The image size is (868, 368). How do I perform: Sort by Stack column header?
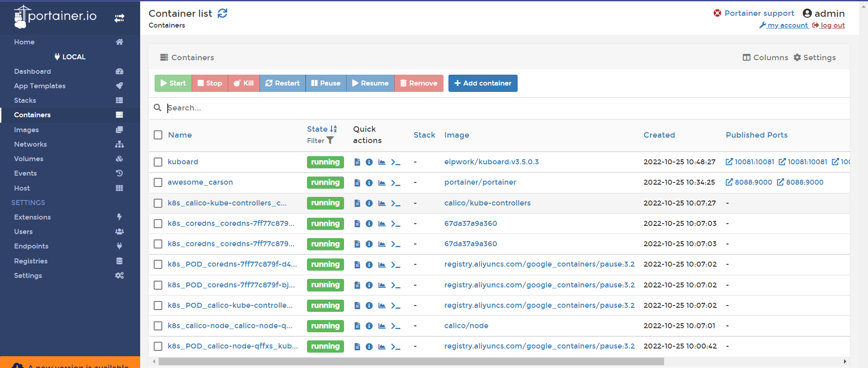[425, 135]
